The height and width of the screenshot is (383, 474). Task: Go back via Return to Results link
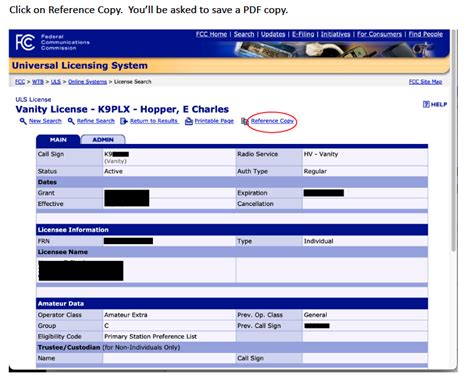[154, 121]
